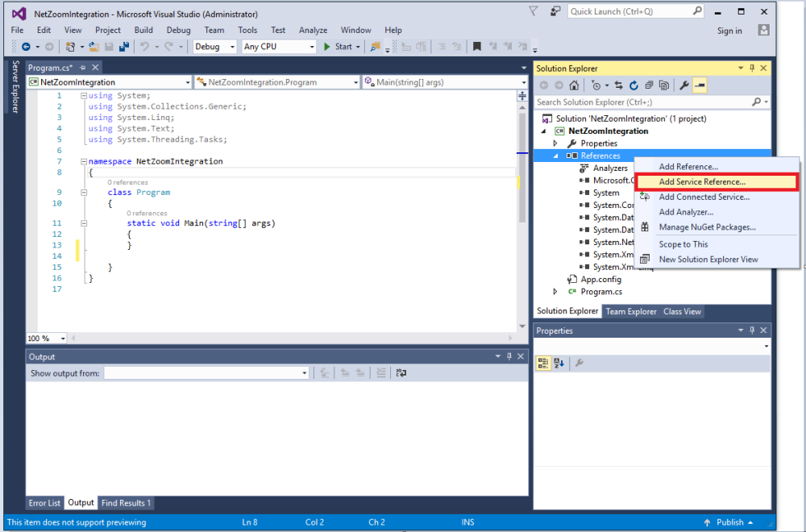Click the Solution Explorer Home icon
The image size is (806, 532).
(574, 85)
